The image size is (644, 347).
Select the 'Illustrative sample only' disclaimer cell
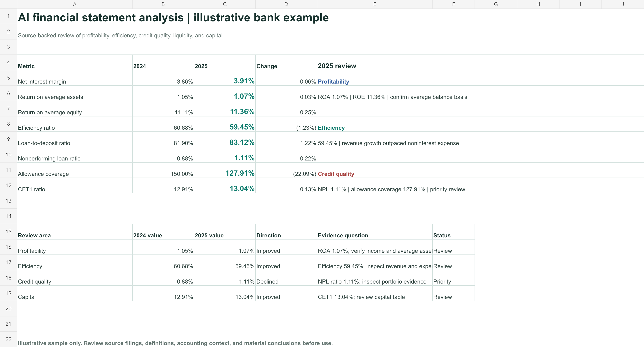tap(175, 343)
